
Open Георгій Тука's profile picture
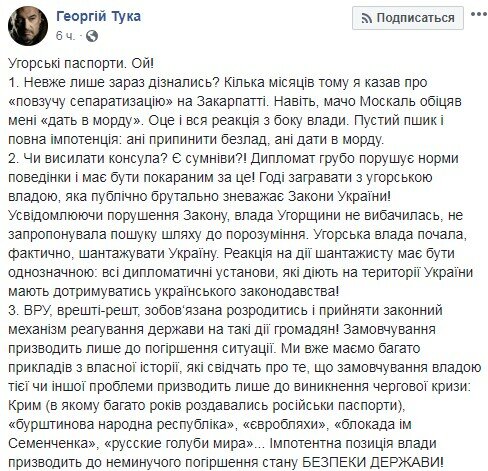pyautogui.click(x=28, y=26)
